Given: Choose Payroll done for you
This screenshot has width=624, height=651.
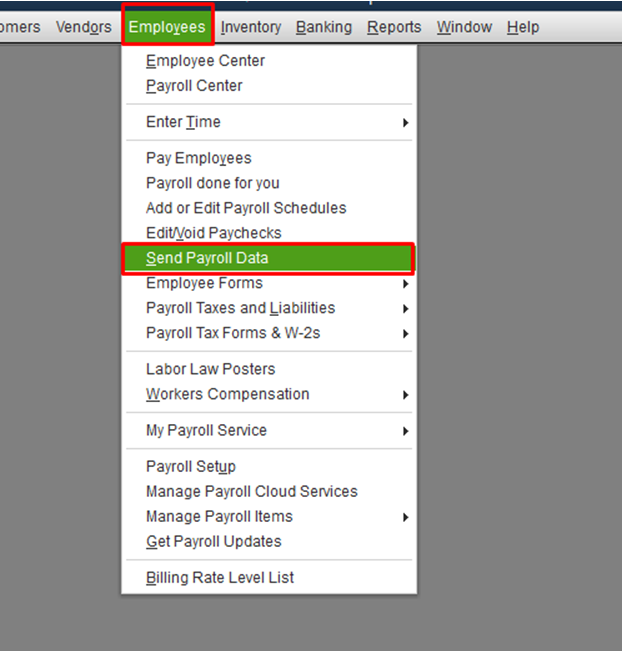Looking at the screenshot, I should (x=269, y=183).
